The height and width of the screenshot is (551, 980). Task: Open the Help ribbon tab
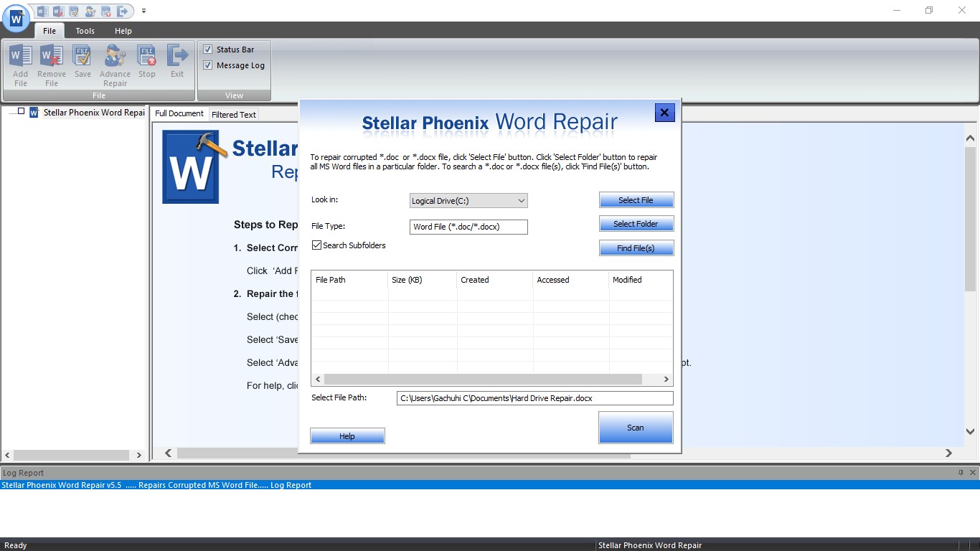click(x=123, y=31)
